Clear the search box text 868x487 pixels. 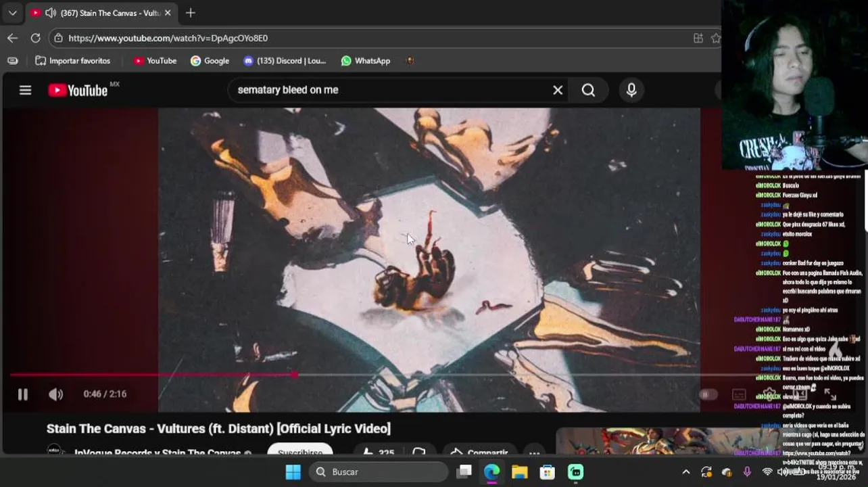coord(558,90)
